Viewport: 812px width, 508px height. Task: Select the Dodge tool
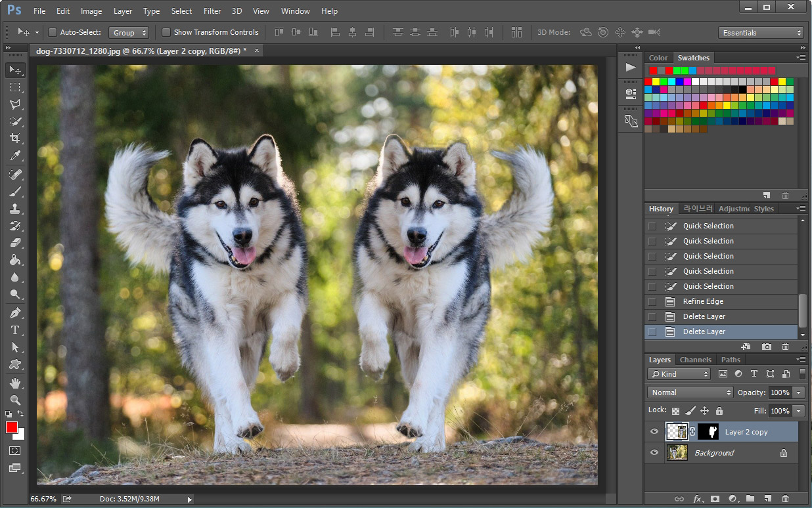coord(15,294)
